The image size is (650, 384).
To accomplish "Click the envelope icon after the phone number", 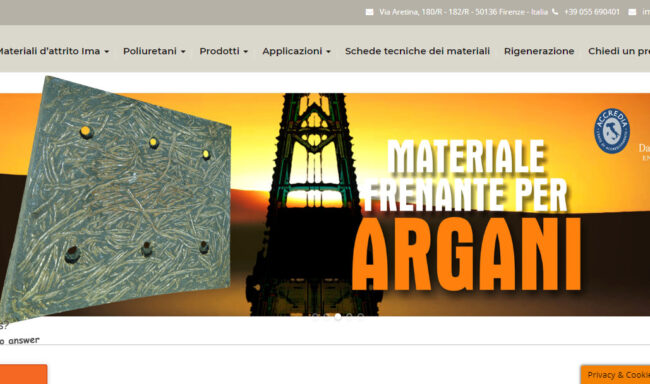I will [632, 12].
